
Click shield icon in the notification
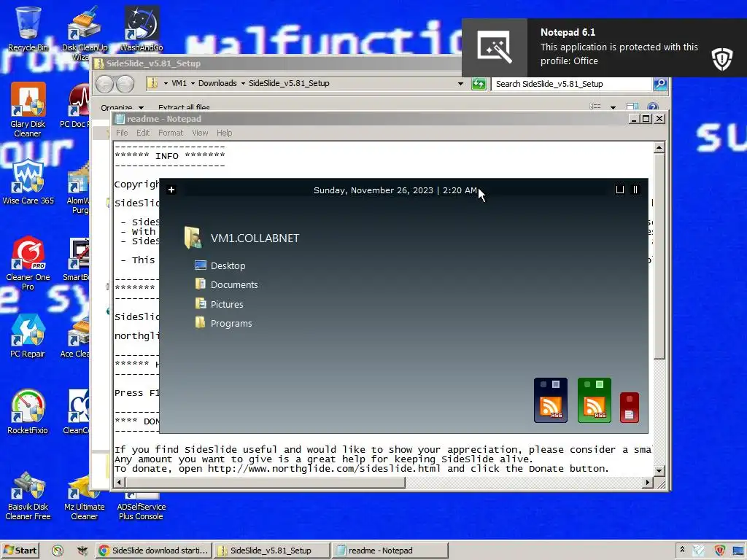[721, 60]
